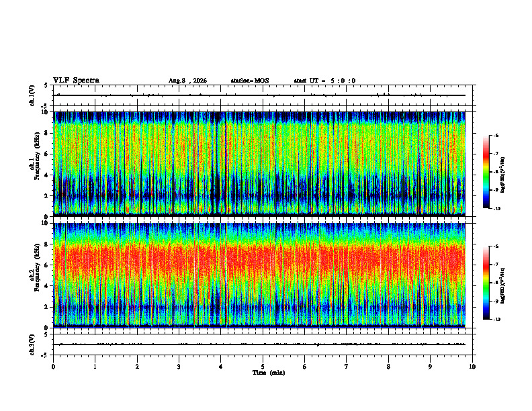This screenshot has width=532, height=411.
Task: Click the 'Time (min)' axis label
Action: pyautogui.click(x=269, y=373)
